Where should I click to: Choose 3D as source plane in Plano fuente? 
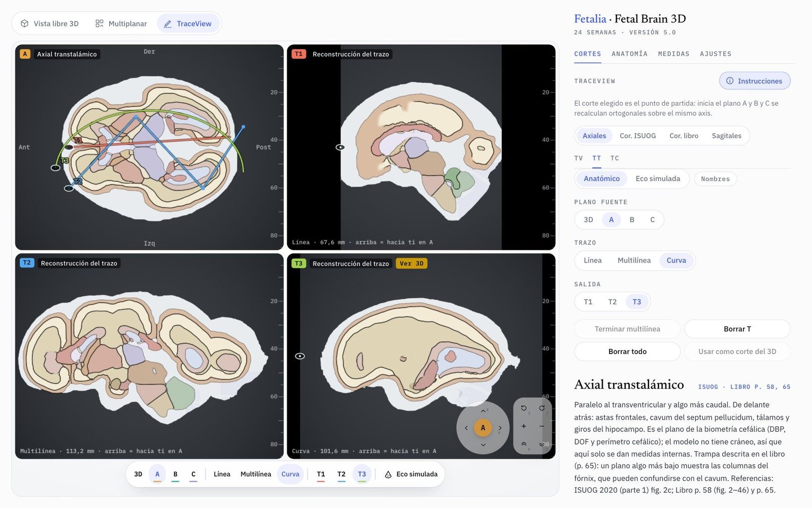pos(588,219)
